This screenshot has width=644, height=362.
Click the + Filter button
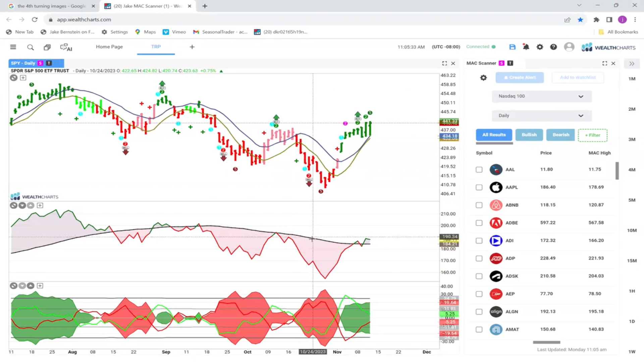pyautogui.click(x=593, y=135)
